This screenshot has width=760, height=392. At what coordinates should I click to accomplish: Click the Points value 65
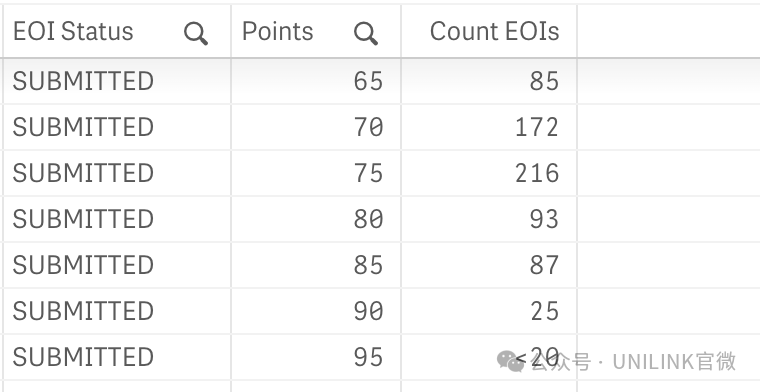point(368,81)
